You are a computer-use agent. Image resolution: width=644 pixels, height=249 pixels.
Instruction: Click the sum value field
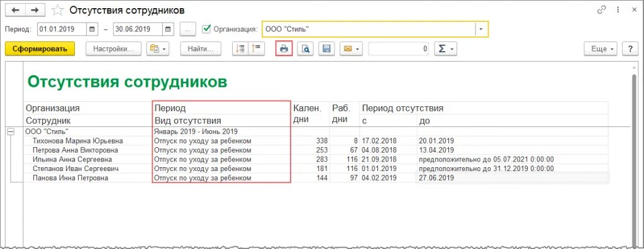coord(399,49)
